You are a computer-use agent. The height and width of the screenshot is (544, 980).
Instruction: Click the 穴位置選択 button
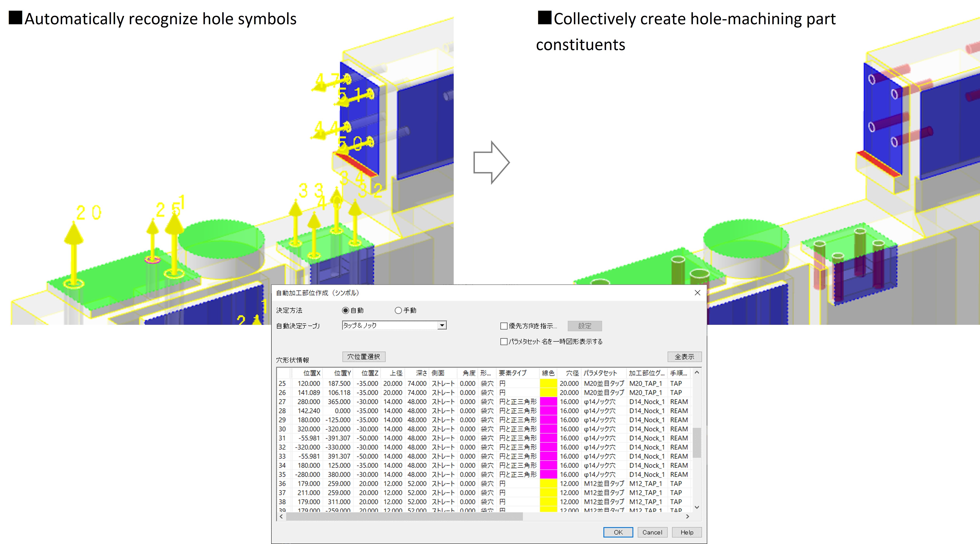(x=364, y=357)
